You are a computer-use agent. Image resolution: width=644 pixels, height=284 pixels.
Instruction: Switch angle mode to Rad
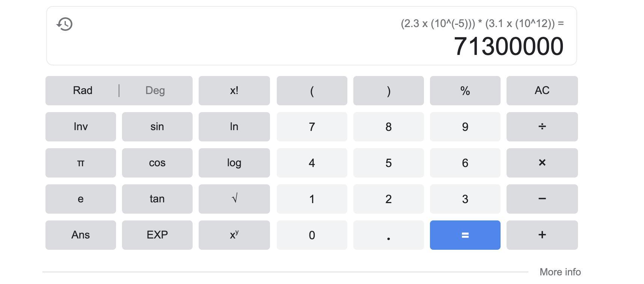coord(83,91)
